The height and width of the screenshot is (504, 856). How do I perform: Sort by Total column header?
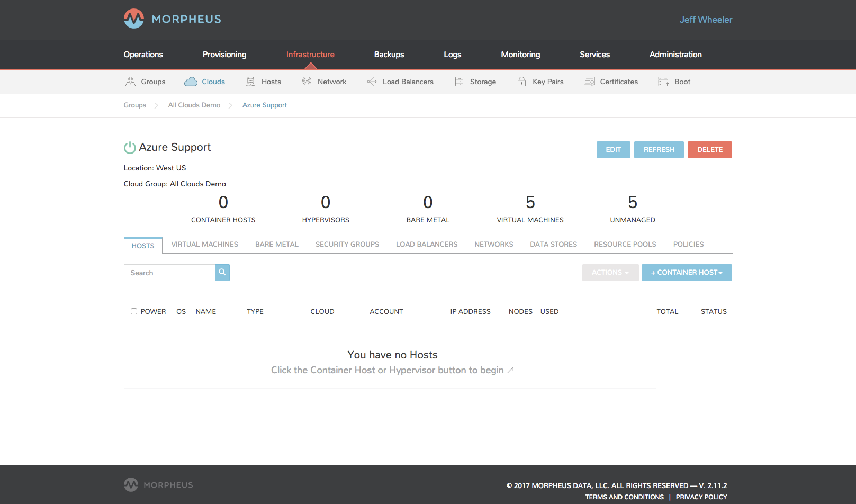(668, 311)
